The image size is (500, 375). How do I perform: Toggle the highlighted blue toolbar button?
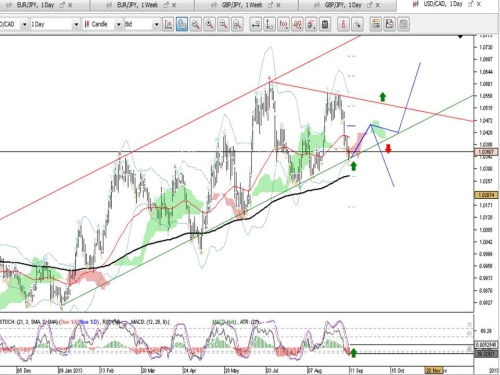[182, 24]
